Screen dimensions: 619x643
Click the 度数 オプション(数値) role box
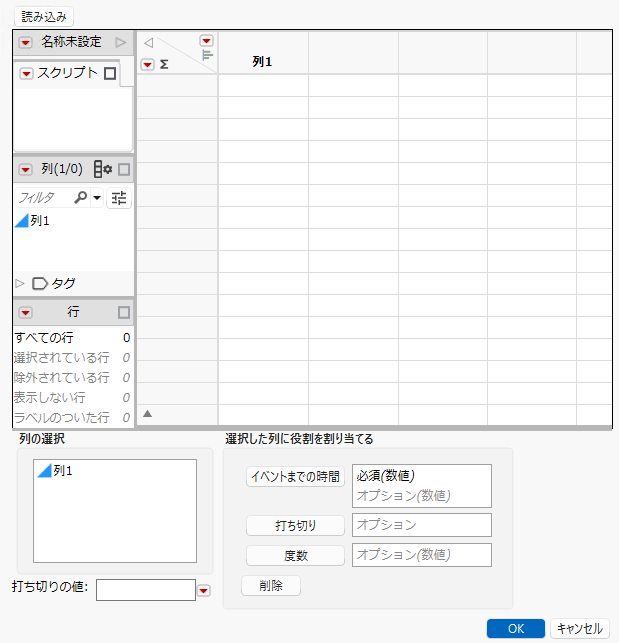[x=422, y=555]
